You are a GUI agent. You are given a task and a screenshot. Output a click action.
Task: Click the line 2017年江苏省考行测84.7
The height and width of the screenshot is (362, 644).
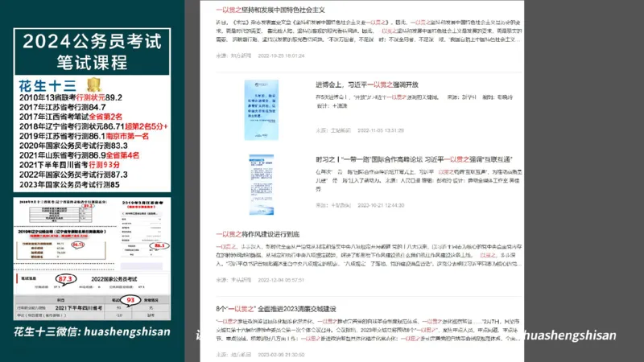point(63,107)
